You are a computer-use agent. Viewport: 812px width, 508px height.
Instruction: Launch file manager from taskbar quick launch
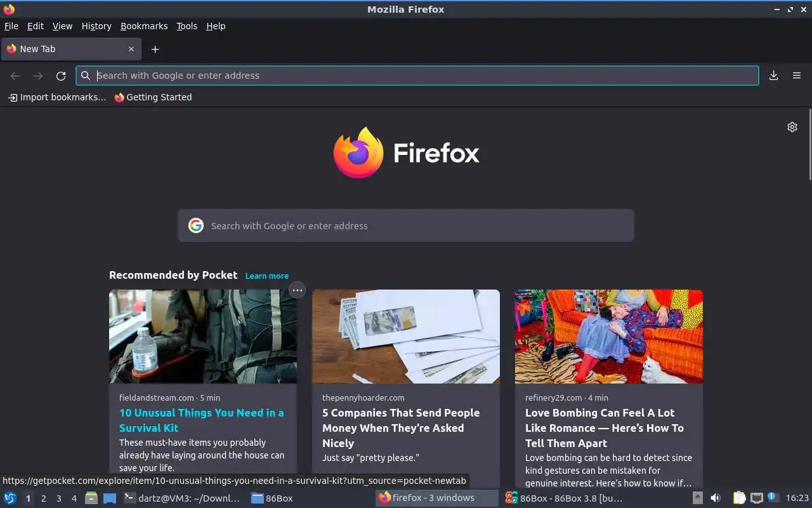tap(91, 498)
